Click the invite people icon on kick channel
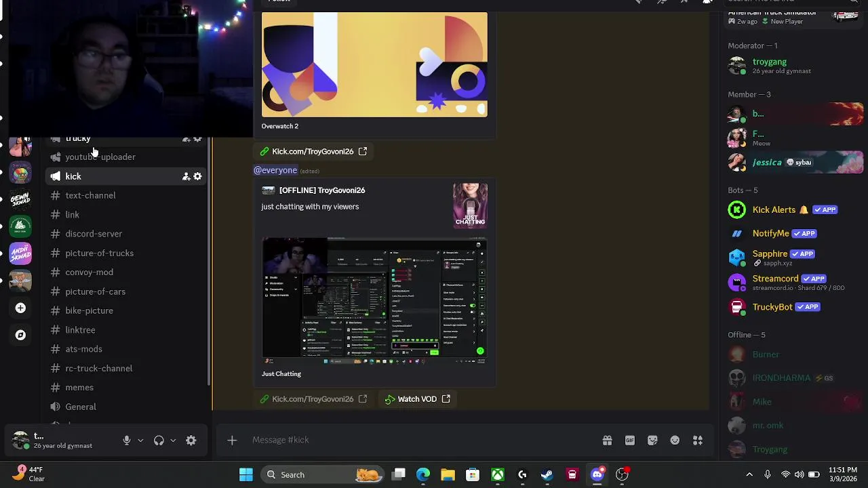Screen dimensions: 868x488 point(186,176)
